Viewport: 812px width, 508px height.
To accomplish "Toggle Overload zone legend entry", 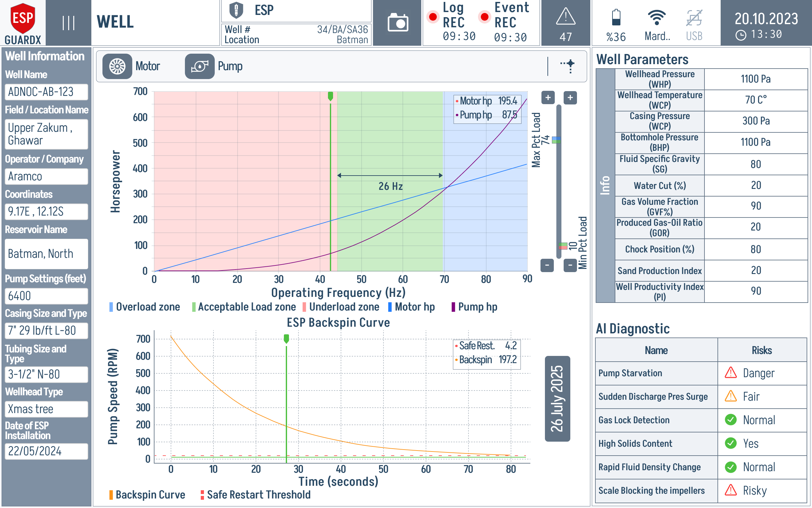I will (145, 307).
